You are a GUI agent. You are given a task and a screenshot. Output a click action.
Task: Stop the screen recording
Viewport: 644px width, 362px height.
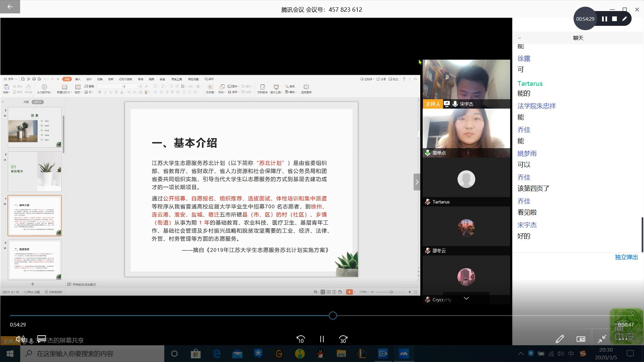point(614,19)
